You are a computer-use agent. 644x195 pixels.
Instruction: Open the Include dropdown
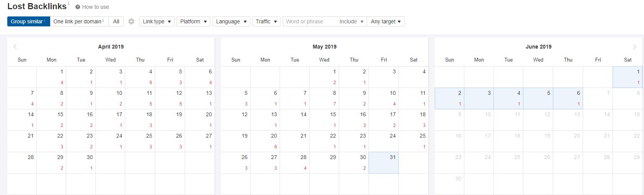click(351, 21)
